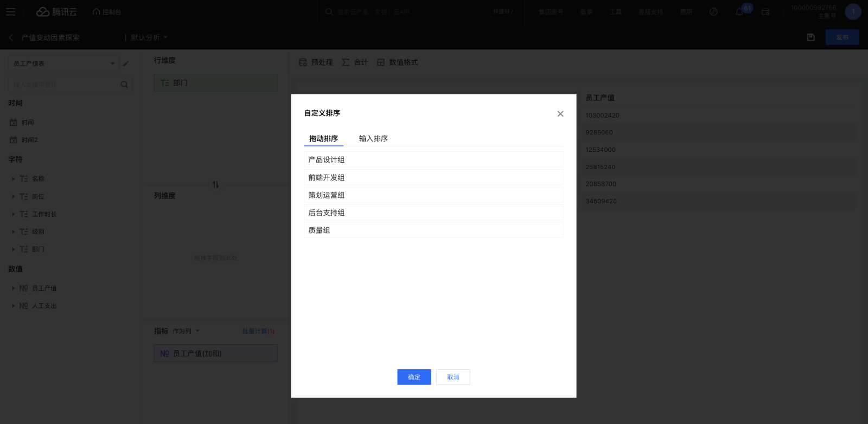This screenshot has height=424, width=868.
Task: Select the 产品设计组 sort item
Action: click(x=433, y=160)
